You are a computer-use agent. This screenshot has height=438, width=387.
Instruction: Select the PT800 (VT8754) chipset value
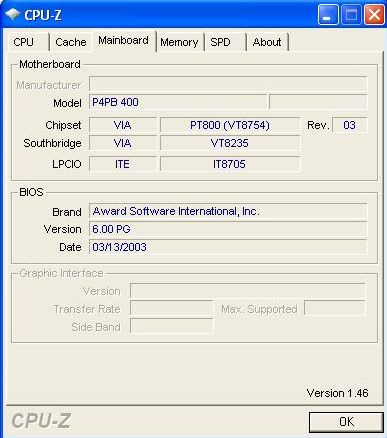pos(230,125)
